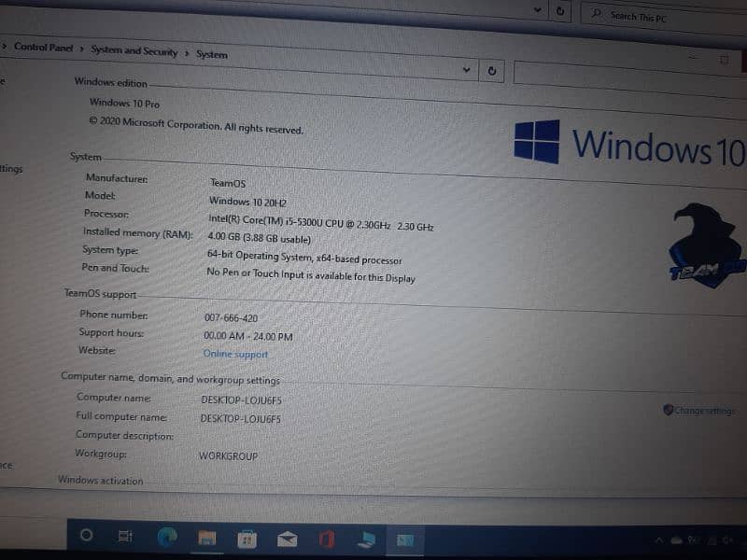Open the Mail app taskbar icon

[288, 539]
